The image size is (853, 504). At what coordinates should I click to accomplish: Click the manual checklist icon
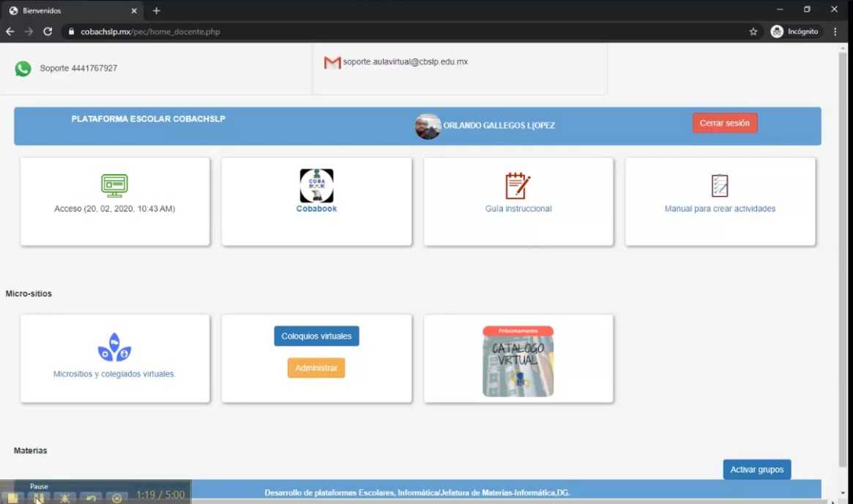(x=720, y=186)
